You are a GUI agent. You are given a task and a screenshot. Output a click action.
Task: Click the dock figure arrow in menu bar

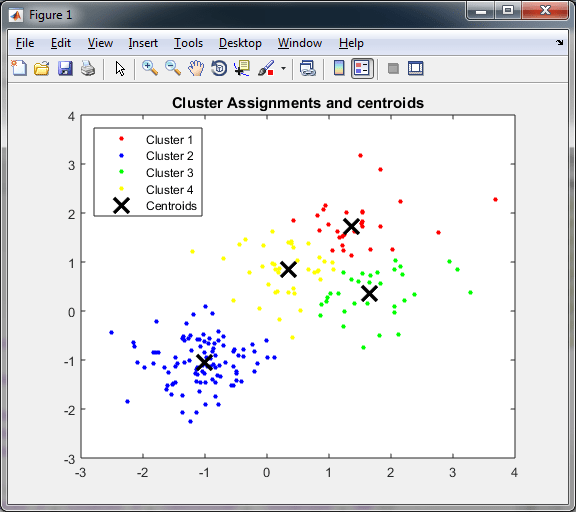[x=559, y=43]
